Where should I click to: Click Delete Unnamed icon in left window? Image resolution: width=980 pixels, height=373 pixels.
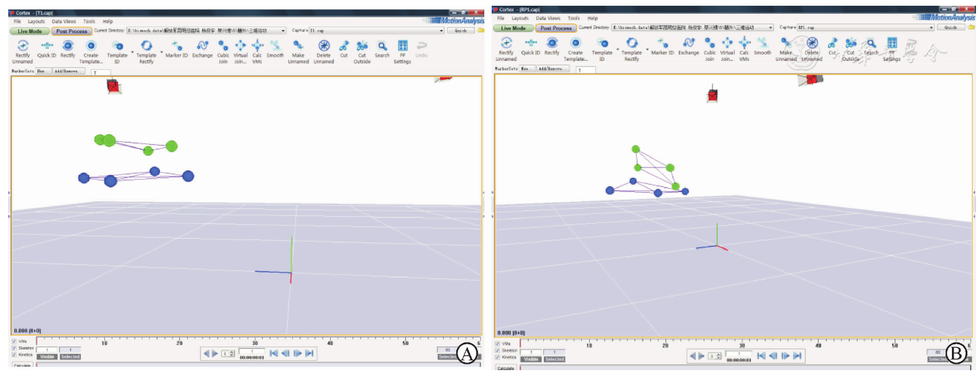[x=324, y=46]
